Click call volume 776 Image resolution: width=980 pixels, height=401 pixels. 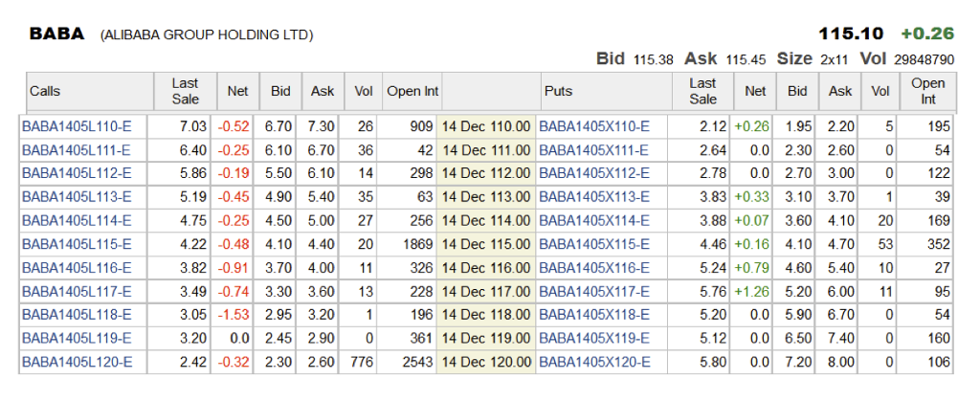click(362, 363)
